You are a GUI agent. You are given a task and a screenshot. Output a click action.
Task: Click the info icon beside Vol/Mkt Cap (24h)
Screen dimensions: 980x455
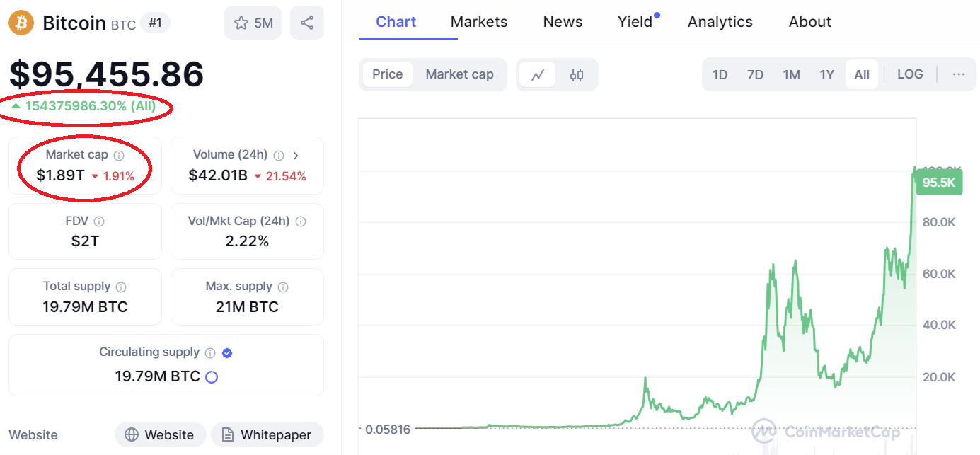(x=301, y=221)
